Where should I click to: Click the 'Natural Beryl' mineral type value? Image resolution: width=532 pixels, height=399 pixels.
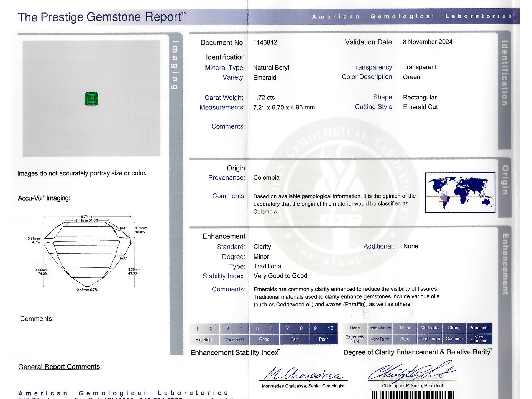click(x=271, y=68)
